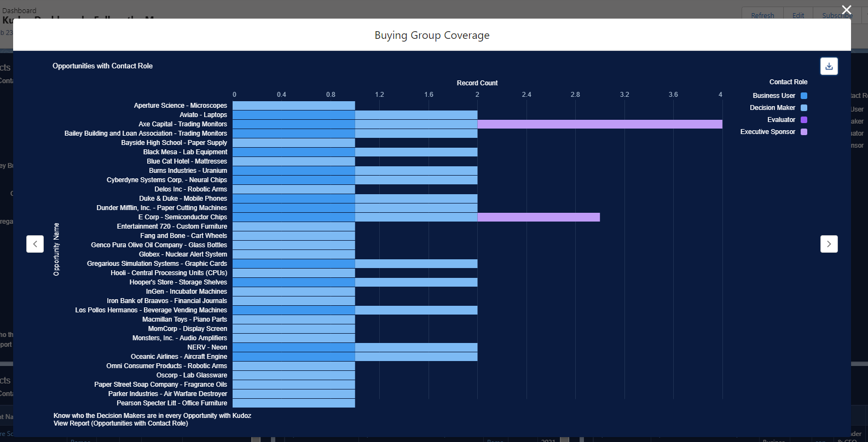Click the Record Count axis title
The image size is (868, 442).
477,83
